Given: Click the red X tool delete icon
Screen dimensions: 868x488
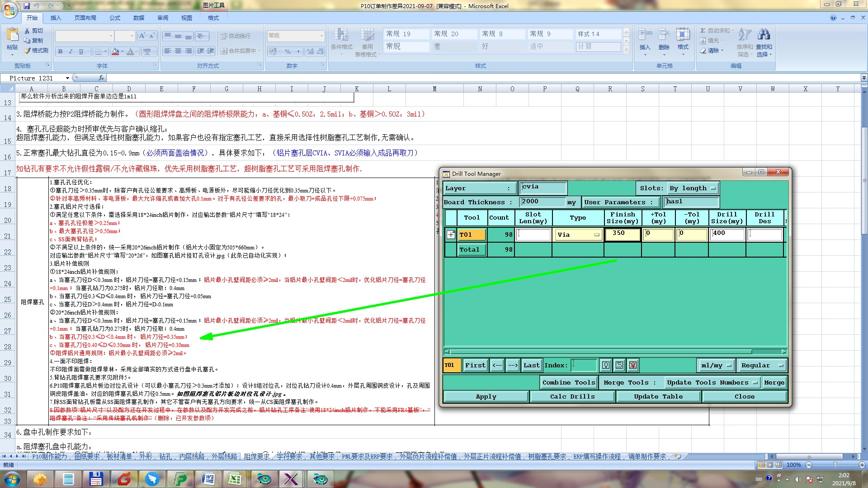Looking at the screenshot, I should coord(633,365).
